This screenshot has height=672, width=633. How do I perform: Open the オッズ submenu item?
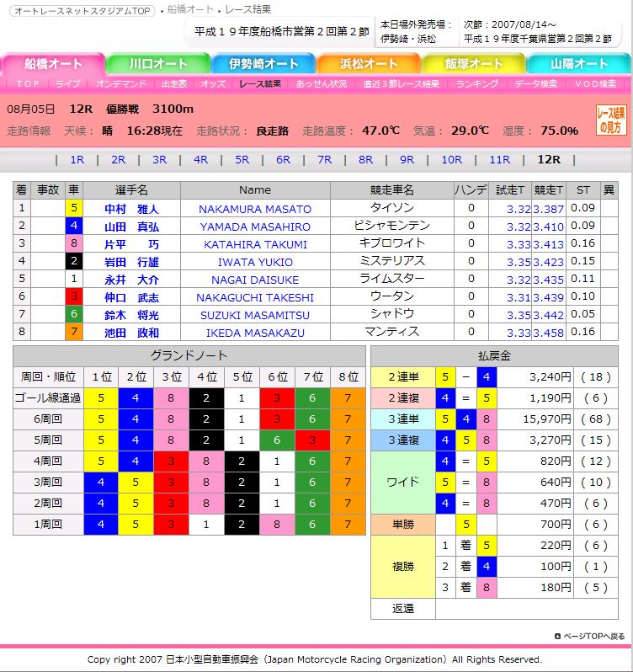(x=213, y=83)
